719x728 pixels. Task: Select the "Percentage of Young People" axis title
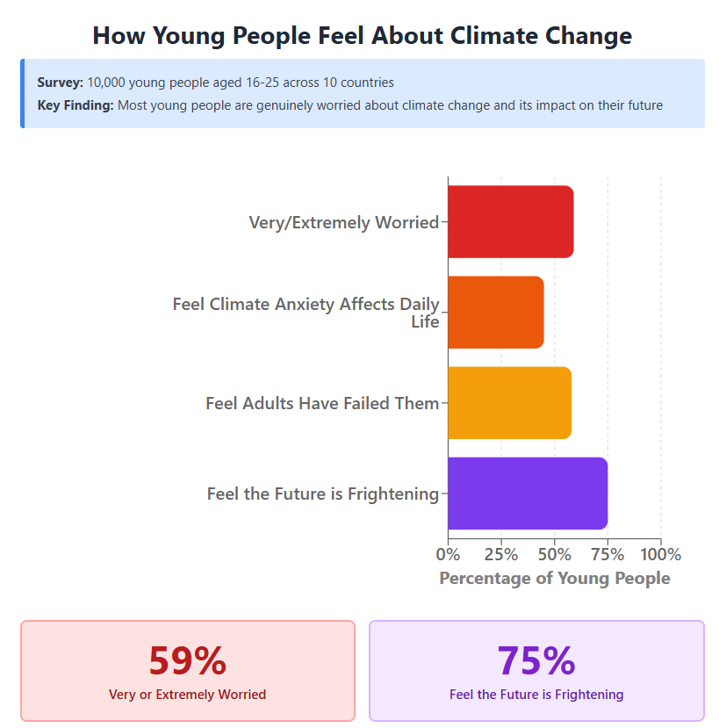tap(554, 578)
